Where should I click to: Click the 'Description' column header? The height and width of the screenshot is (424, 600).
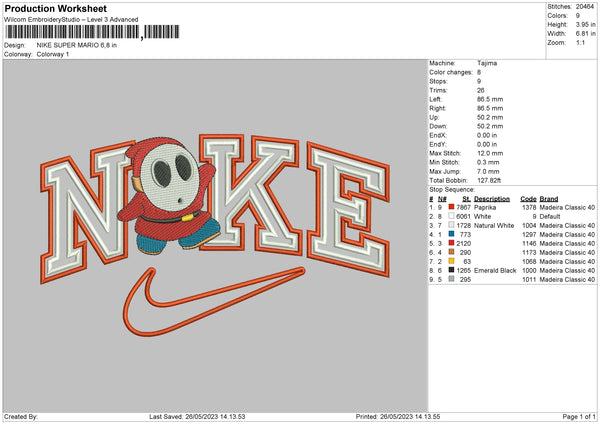point(492,199)
